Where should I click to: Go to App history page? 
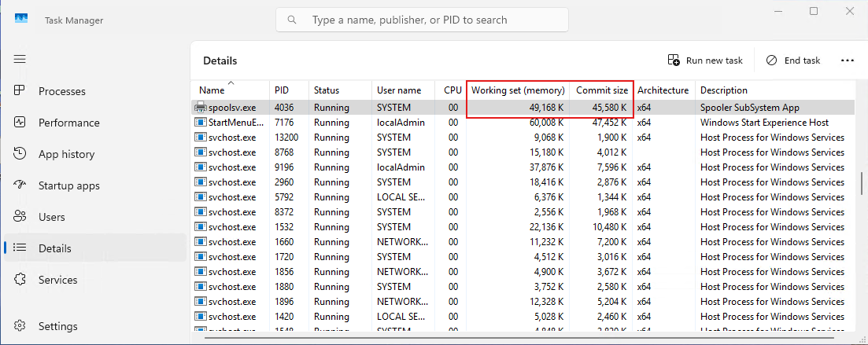click(66, 154)
